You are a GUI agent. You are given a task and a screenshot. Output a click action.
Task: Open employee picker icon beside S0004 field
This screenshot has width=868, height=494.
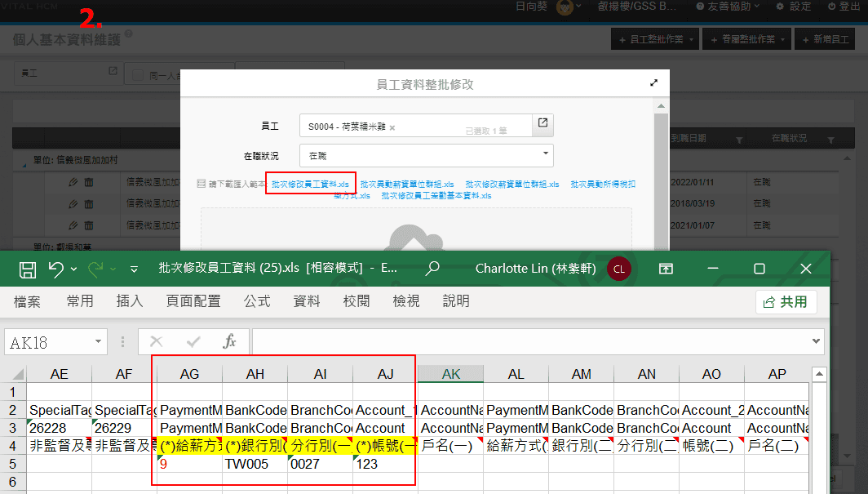[542, 124]
